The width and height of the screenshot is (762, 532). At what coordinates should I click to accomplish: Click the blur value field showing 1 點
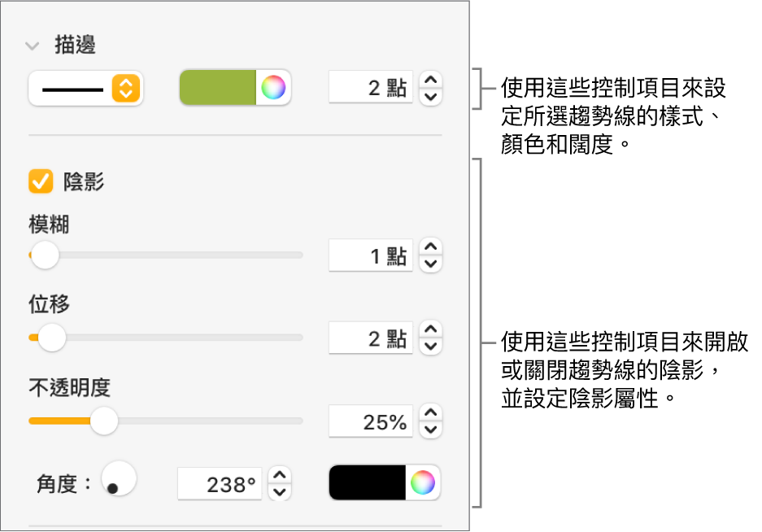point(371,256)
